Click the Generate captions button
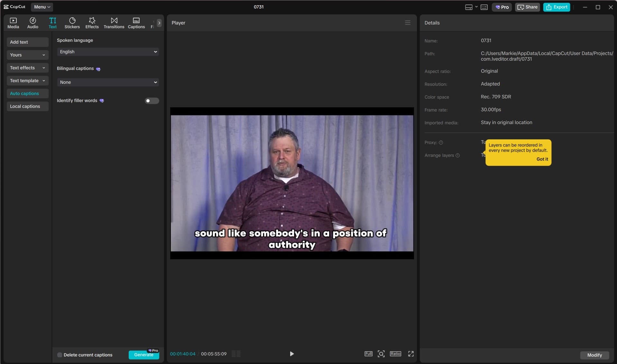Image resolution: width=617 pixels, height=364 pixels. tap(143, 355)
